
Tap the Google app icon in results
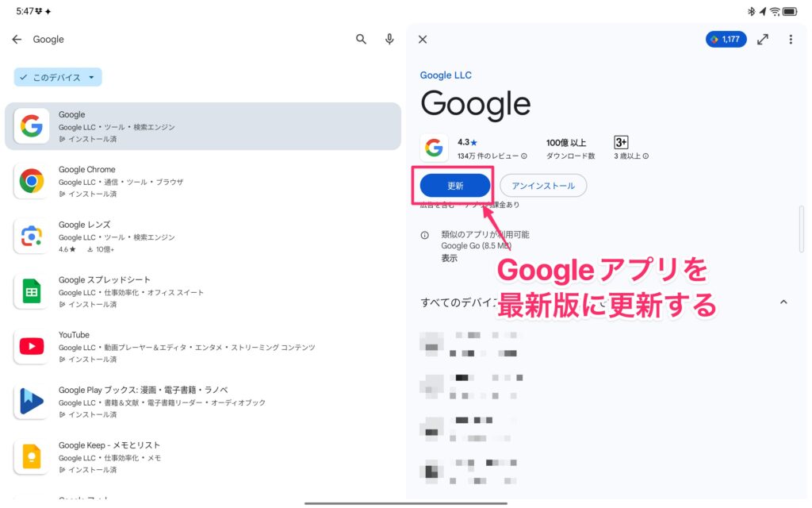[32, 126]
